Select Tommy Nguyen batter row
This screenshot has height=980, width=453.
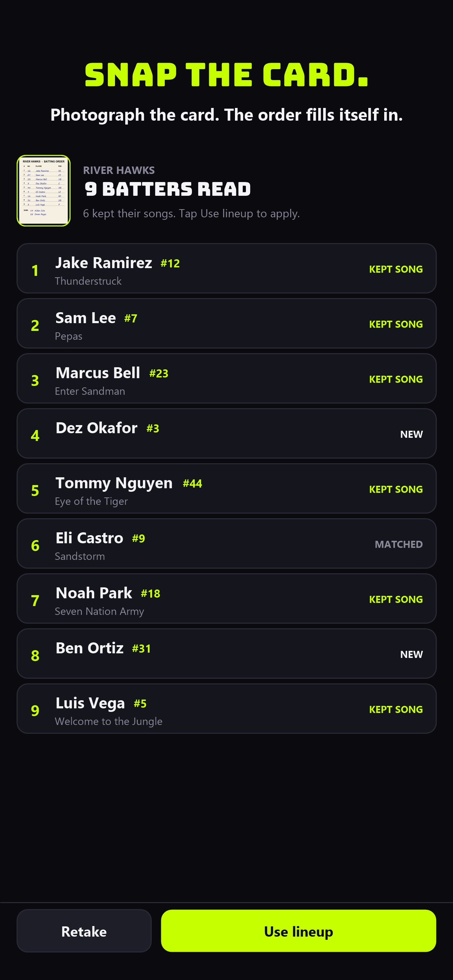tap(226, 489)
